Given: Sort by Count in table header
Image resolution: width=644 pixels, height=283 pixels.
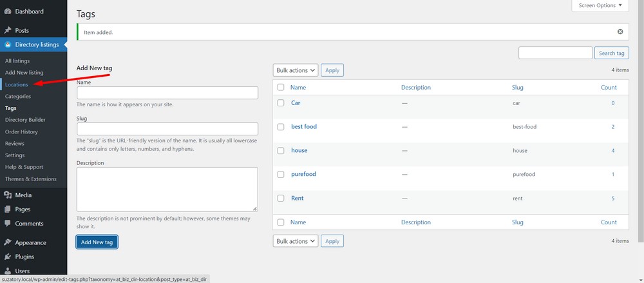Looking at the screenshot, I should (x=609, y=87).
